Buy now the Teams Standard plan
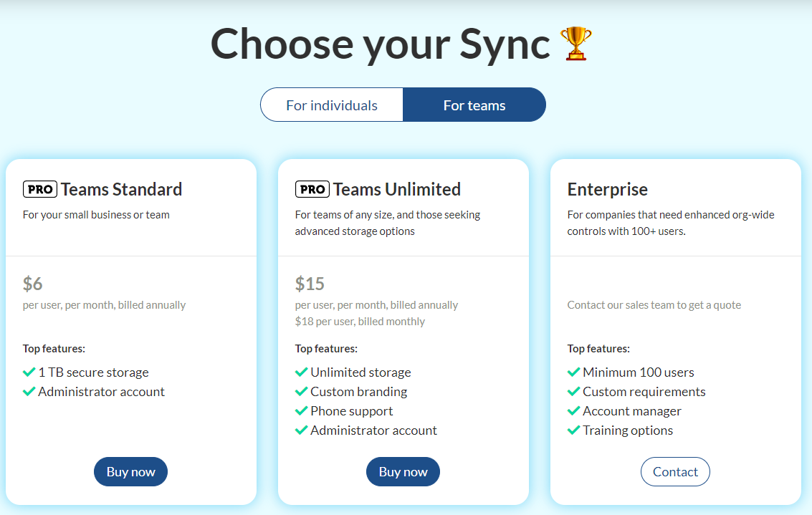Image resolution: width=812 pixels, height=515 pixels. pyautogui.click(x=130, y=471)
